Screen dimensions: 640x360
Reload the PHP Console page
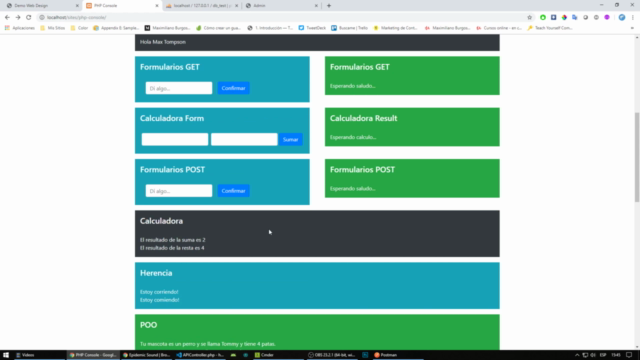click(x=29, y=18)
